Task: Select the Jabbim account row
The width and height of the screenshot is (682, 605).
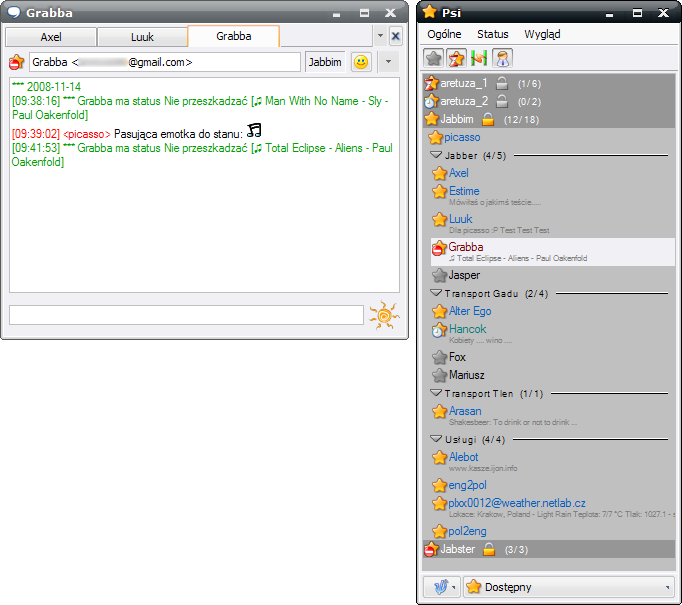Action: [549, 119]
